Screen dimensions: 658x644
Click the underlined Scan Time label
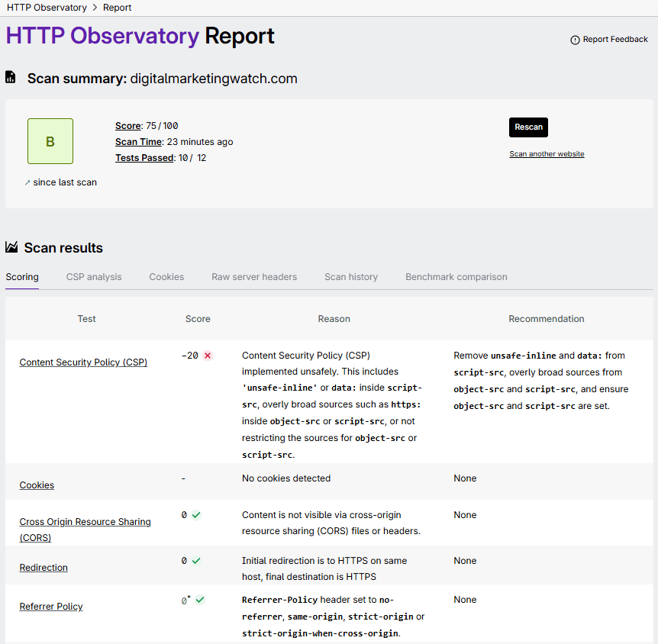click(138, 142)
